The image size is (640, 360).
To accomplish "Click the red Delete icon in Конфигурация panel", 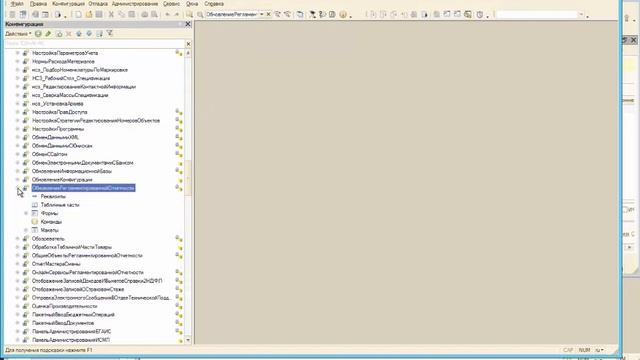I will coord(69,33).
